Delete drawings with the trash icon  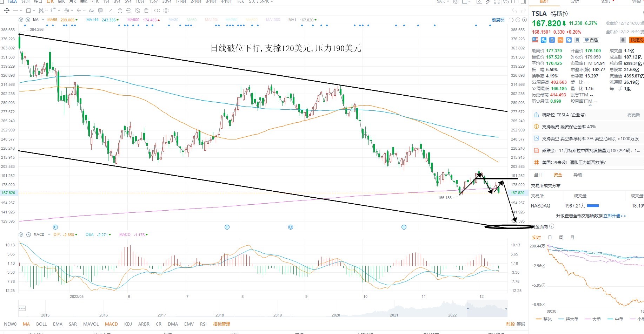tap(146, 11)
